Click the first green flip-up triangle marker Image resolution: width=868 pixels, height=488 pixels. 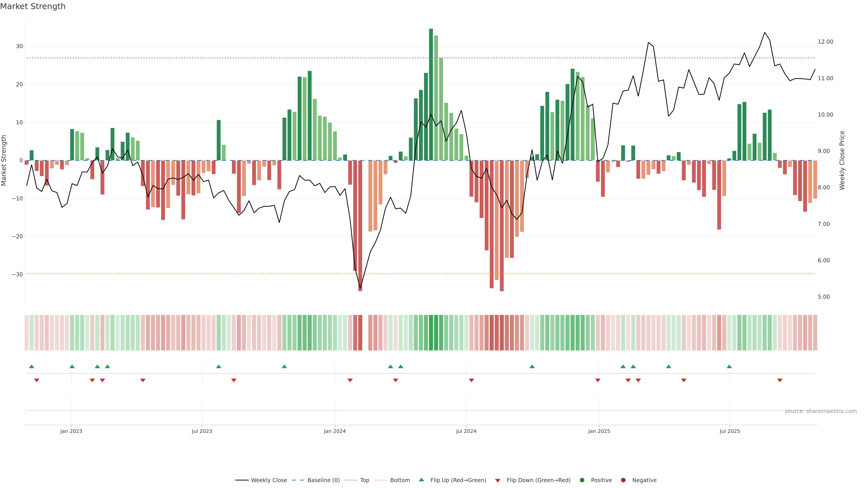coord(32,366)
